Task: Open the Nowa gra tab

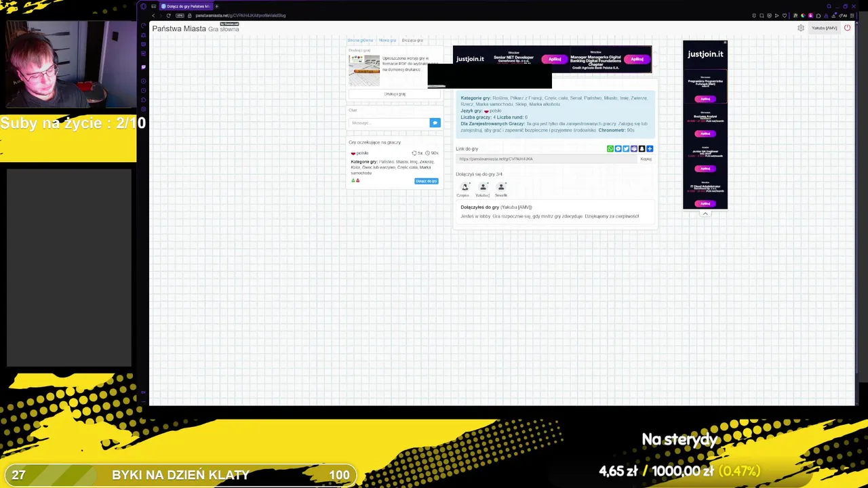Action: coord(387,41)
